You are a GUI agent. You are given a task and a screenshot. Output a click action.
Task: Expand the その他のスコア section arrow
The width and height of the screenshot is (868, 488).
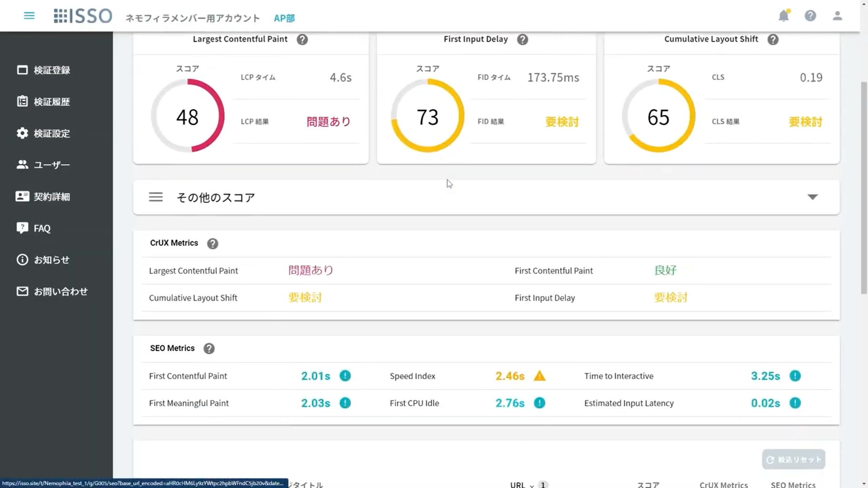(x=812, y=197)
